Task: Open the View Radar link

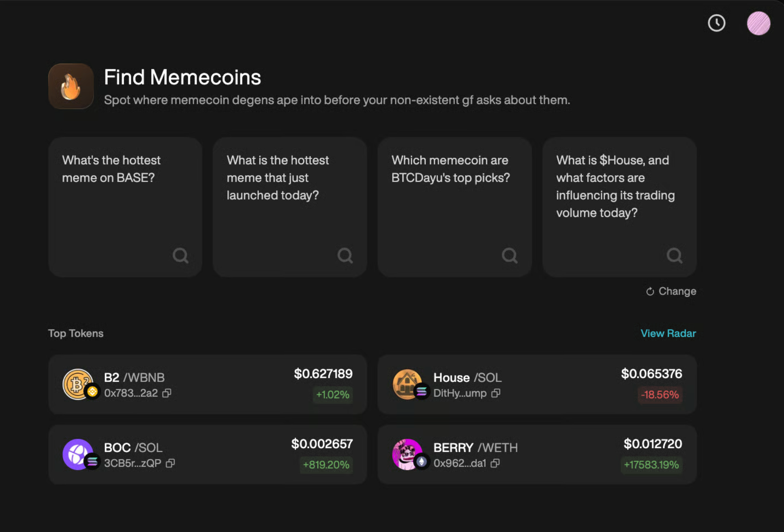Action: pos(668,333)
